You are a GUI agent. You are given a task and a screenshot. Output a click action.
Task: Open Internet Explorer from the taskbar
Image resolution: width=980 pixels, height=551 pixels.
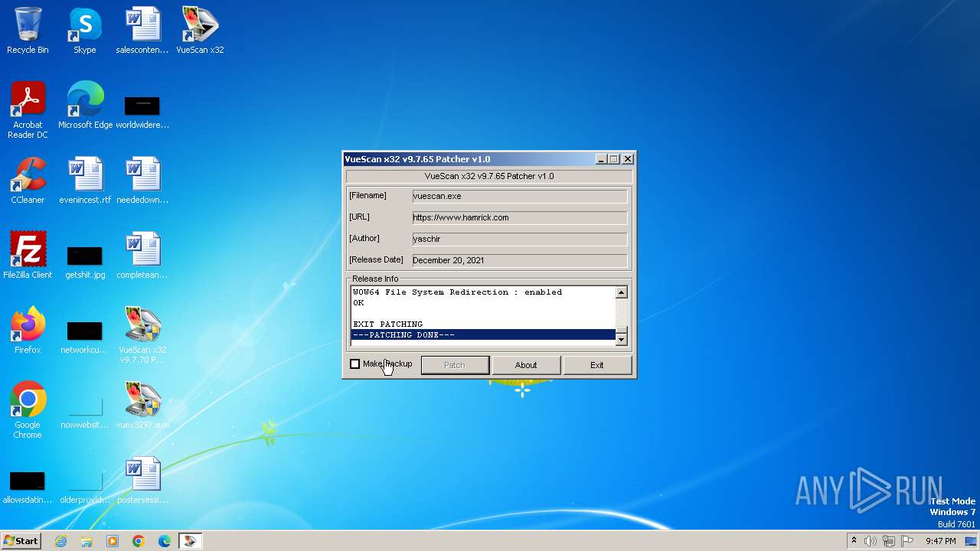61,541
